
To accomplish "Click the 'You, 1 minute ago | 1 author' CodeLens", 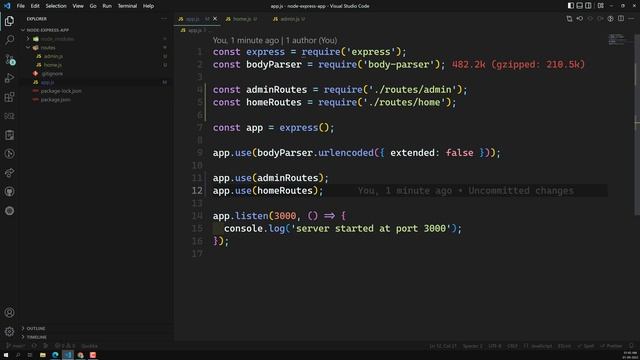I will point(275,40).
